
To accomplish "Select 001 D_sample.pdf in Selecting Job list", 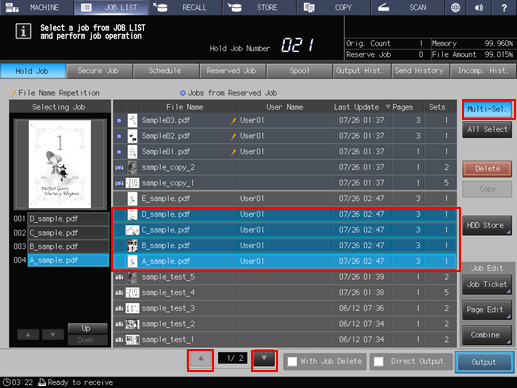I will click(x=68, y=219).
